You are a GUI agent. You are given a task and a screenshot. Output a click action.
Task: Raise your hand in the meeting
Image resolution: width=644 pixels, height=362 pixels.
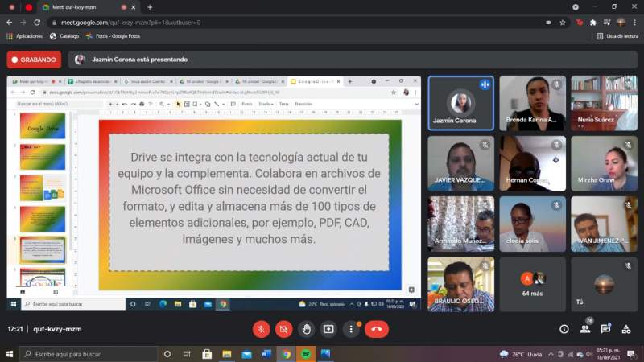(306, 329)
